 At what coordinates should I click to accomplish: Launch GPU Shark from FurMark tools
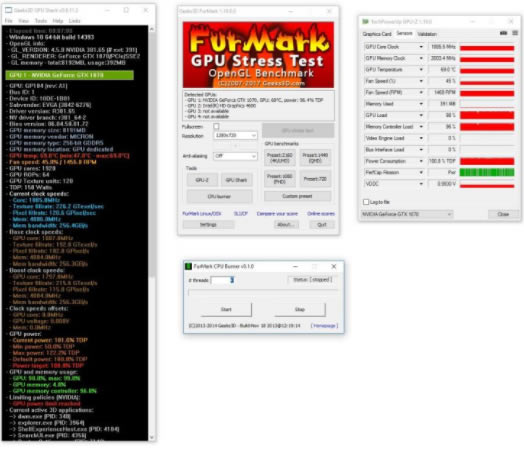(236, 180)
